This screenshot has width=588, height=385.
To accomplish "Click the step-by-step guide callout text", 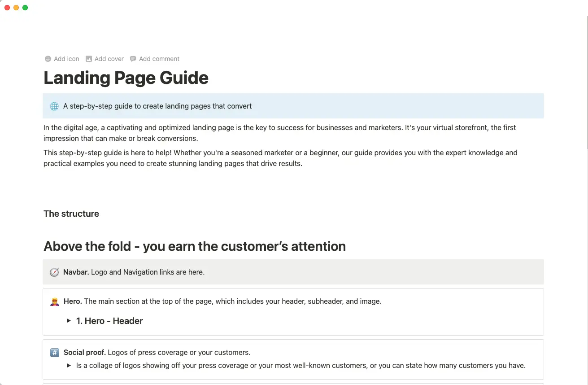I will tap(157, 106).
